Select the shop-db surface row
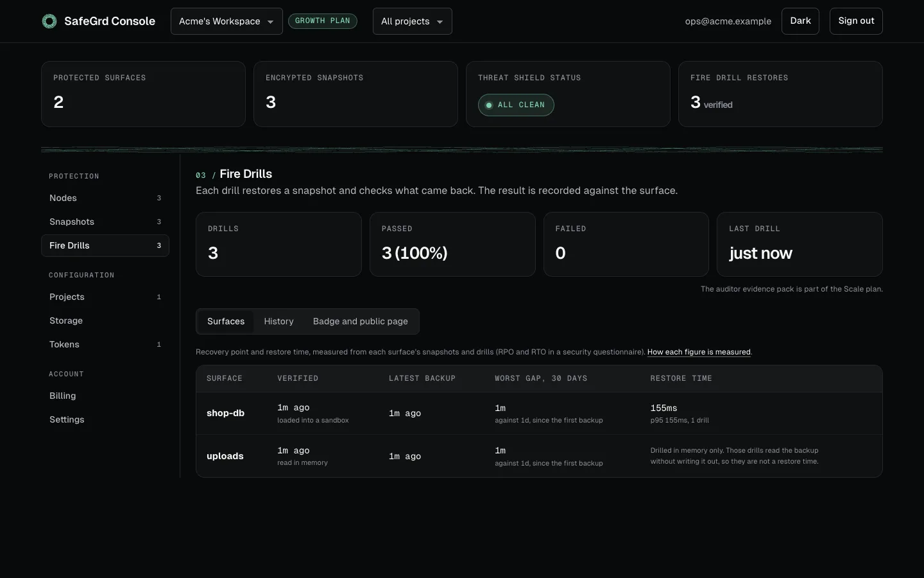The height and width of the screenshot is (578, 924). (539, 414)
